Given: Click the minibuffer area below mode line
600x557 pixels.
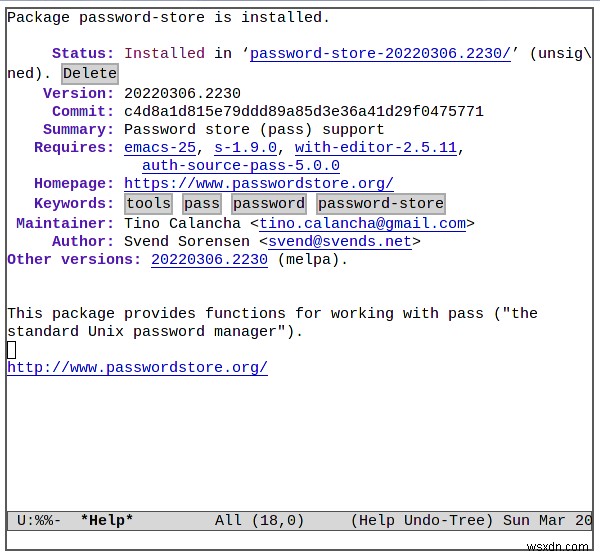Looking at the screenshot, I should (x=300, y=540).
